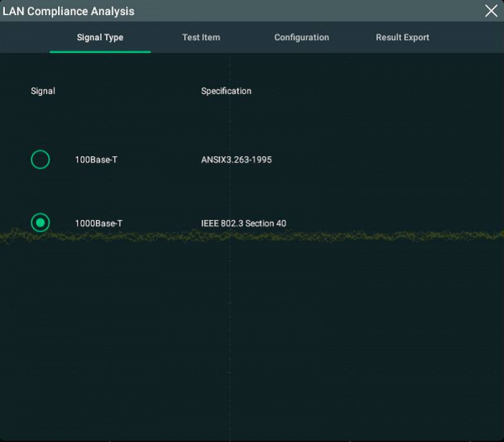The width and height of the screenshot is (504, 442).
Task: Select the 100Base-T radio button
Action: (40, 160)
